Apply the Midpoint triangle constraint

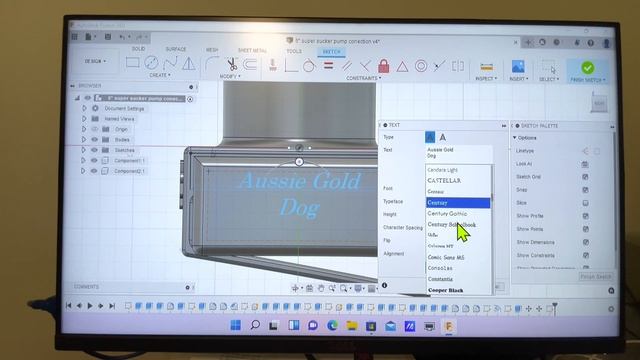pos(402,66)
